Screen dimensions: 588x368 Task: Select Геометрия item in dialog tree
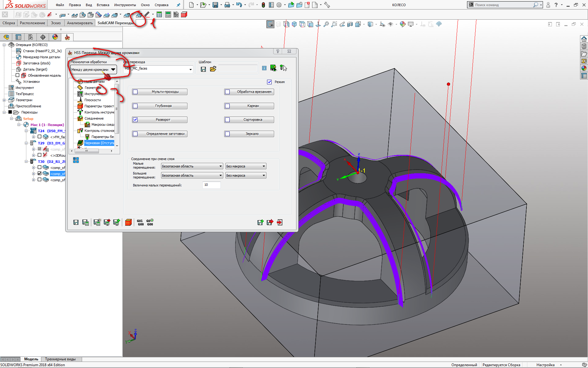[92, 88]
